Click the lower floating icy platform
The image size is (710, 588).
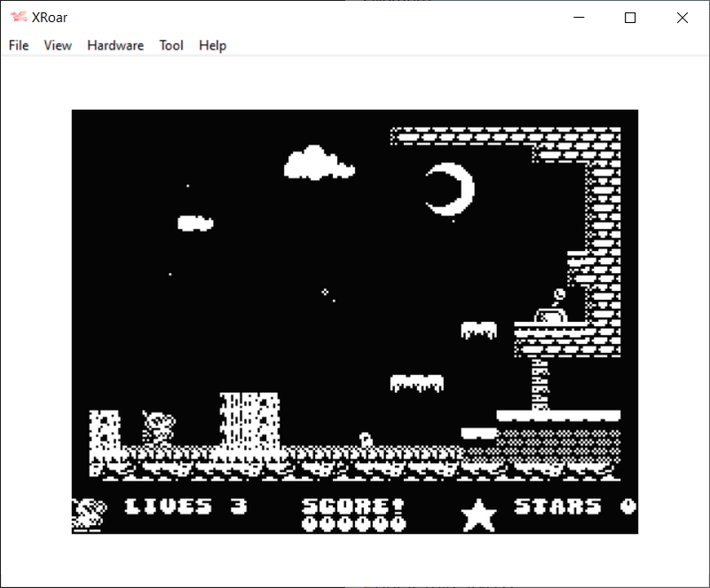tap(416, 382)
